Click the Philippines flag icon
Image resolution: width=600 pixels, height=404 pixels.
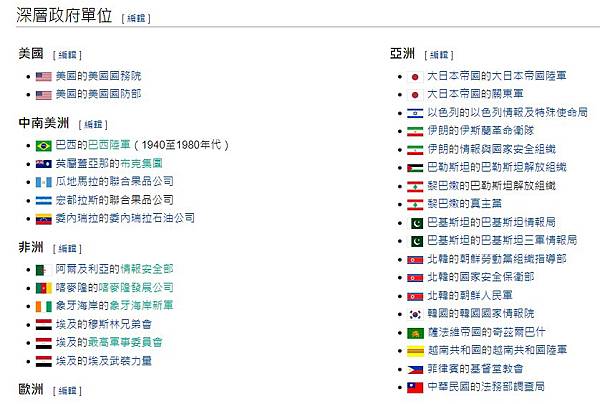pos(415,370)
